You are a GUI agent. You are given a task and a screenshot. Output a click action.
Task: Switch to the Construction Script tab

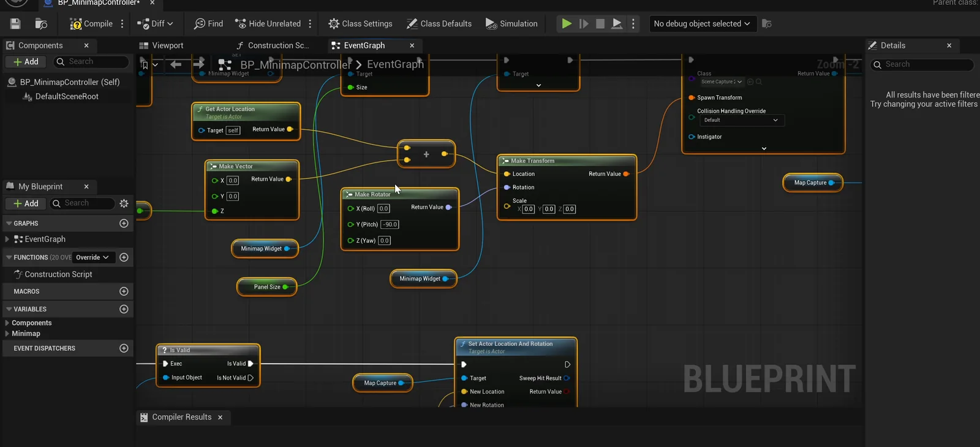tap(273, 45)
